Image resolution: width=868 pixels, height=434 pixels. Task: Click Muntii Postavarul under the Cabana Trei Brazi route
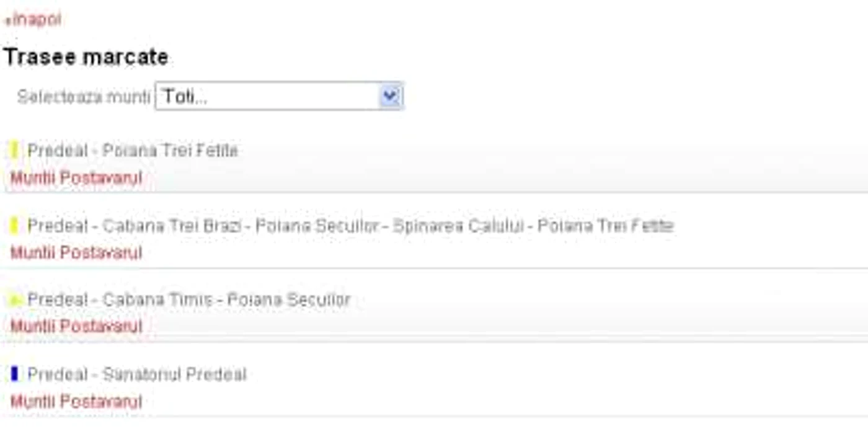[x=76, y=253]
